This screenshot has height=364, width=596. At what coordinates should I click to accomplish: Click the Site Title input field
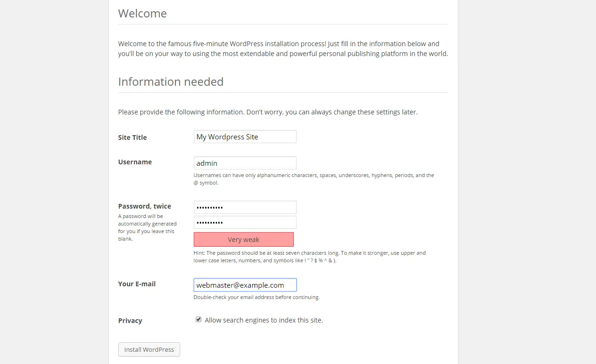coord(245,137)
